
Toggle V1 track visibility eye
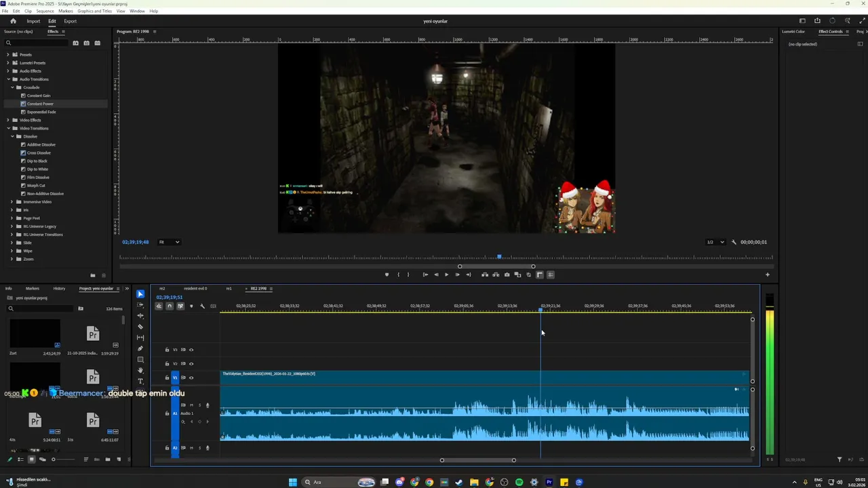point(191,378)
